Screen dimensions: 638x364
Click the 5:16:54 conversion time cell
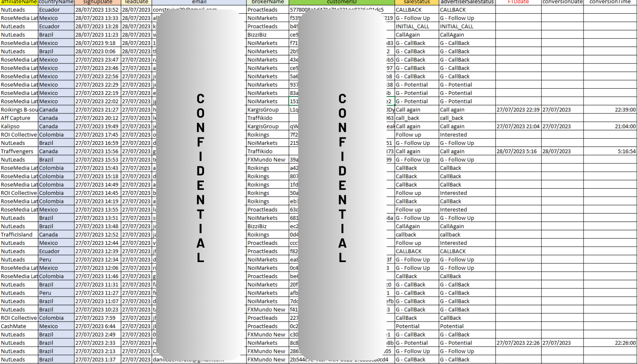[610, 151]
